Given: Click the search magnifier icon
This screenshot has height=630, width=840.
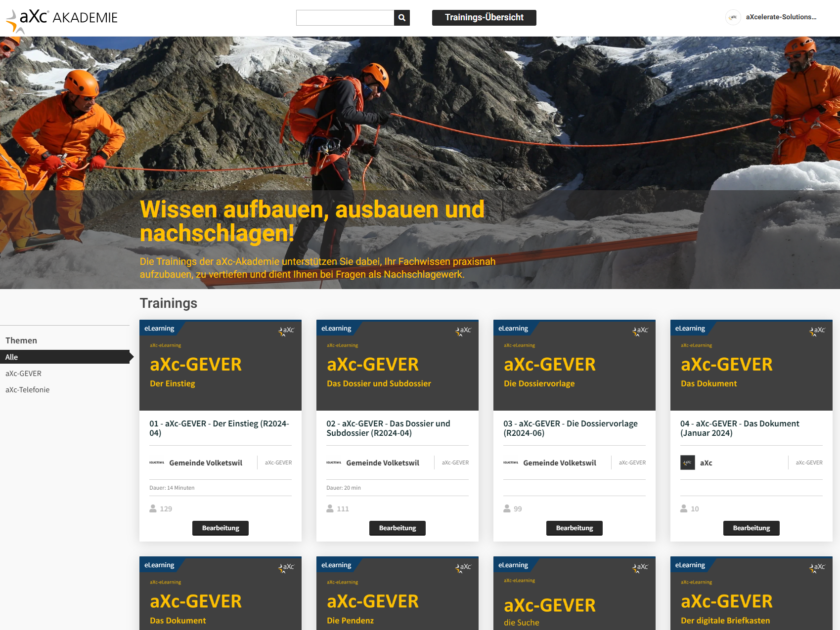Looking at the screenshot, I should coord(401,18).
